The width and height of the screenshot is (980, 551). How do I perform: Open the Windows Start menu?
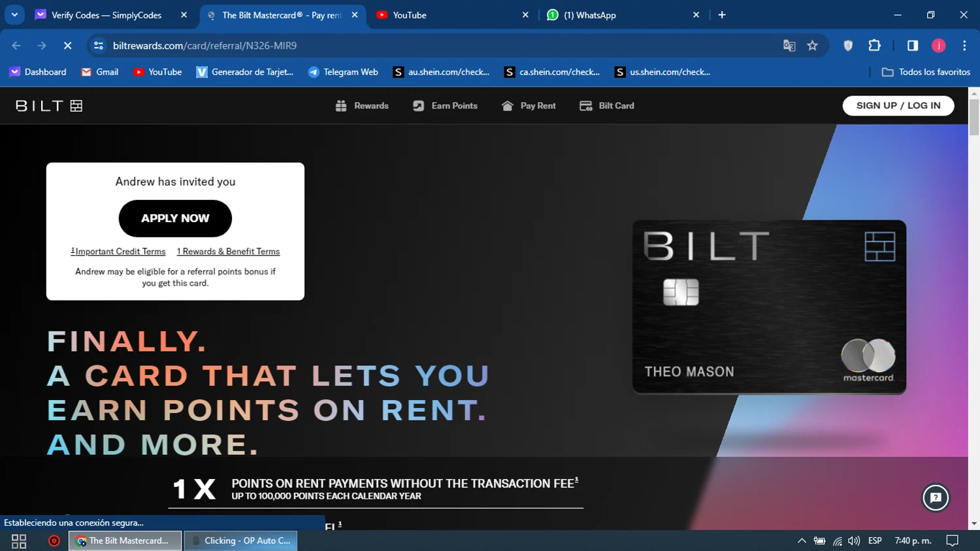click(x=19, y=541)
